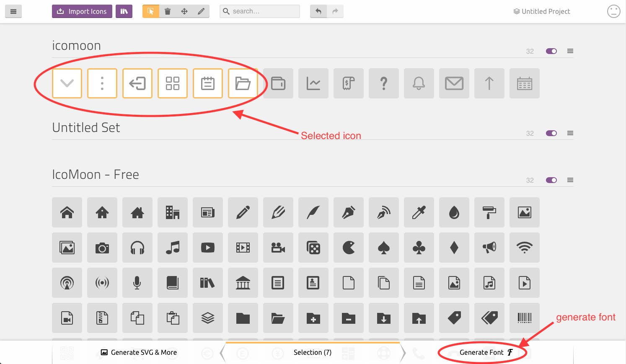Click the face account icon
The width and height of the screenshot is (626, 364).
pyautogui.click(x=614, y=11)
